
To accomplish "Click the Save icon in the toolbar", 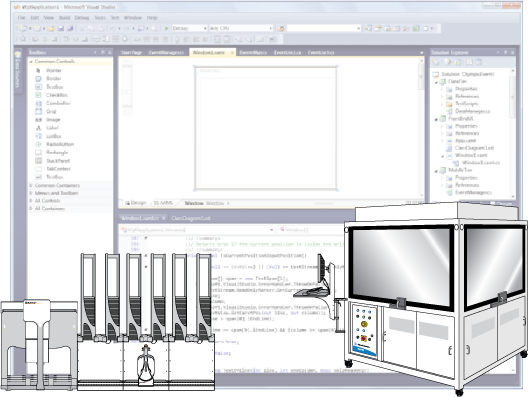I will pyautogui.click(x=61, y=29).
